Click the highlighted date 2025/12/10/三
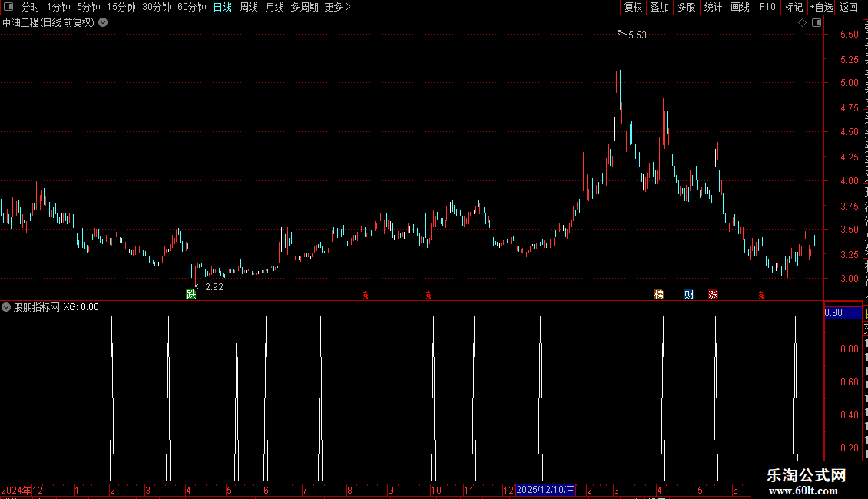Viewport: 868px width, 499px height. point(545,490)
